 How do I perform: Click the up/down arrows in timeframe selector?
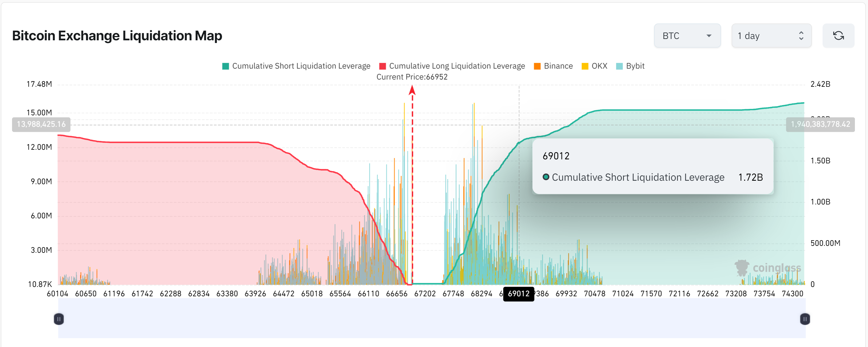801,36
